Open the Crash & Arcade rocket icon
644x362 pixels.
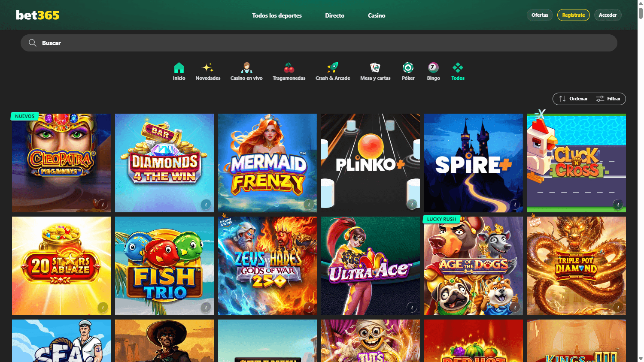click(333, 68)
